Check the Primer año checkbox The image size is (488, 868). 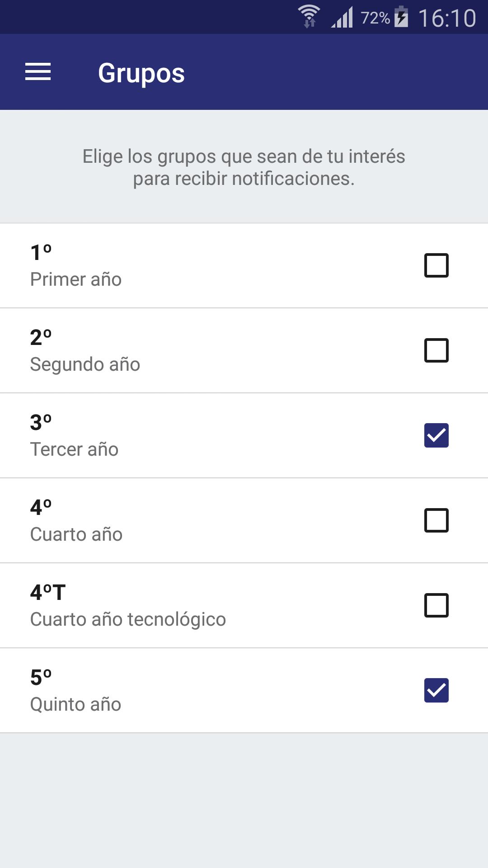pos(436,265)
